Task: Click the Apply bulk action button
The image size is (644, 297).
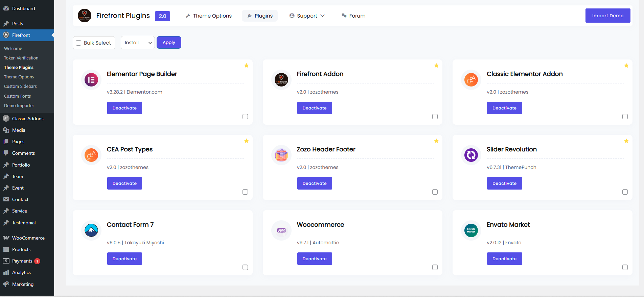Action: [x=169, y=43]
